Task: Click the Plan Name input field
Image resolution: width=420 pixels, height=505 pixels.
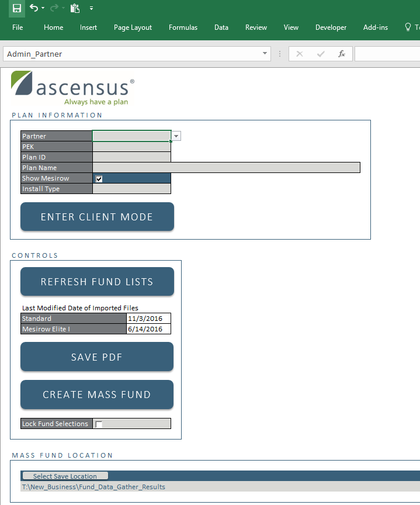Action: click(226, 168)
